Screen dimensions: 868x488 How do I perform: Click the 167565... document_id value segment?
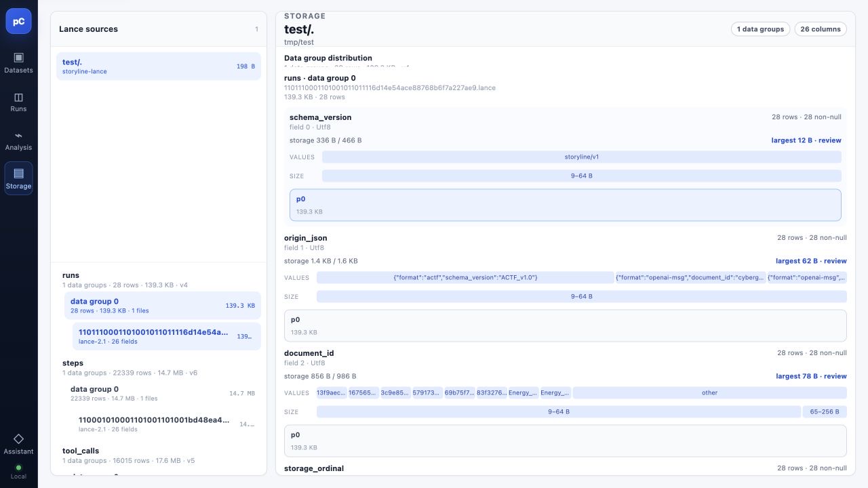click(x=363, y=392)
